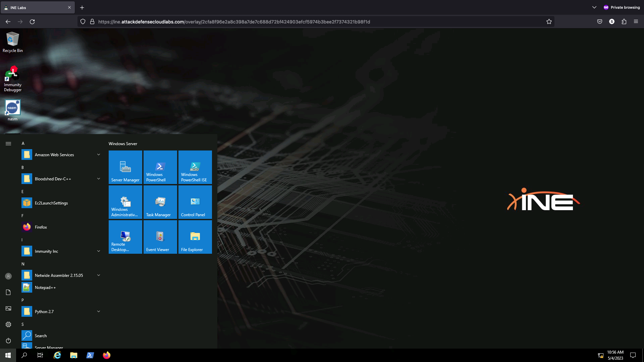Click the Windows Start button
This screenshot has width=644, height=362.
click(x=8, y=355)
